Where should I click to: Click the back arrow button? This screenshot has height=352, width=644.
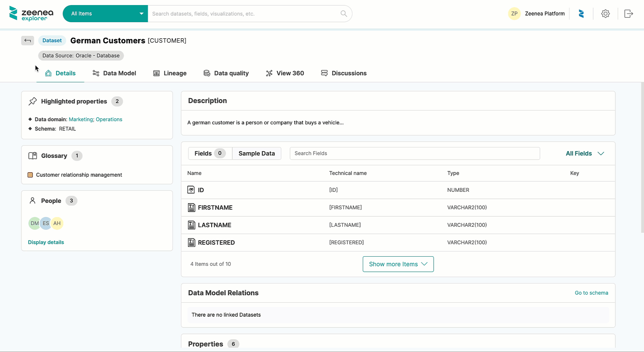28,41
